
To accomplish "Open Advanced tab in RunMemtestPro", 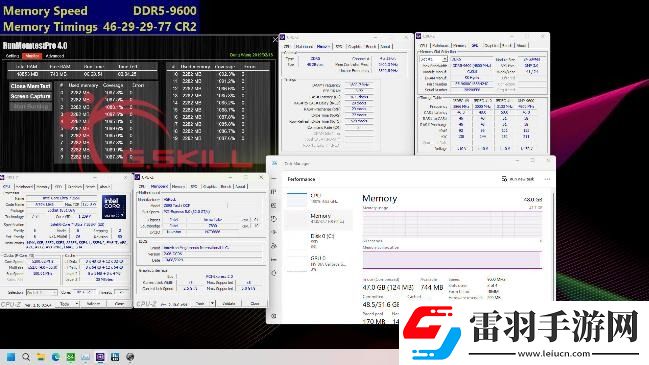I will (55, 55).
